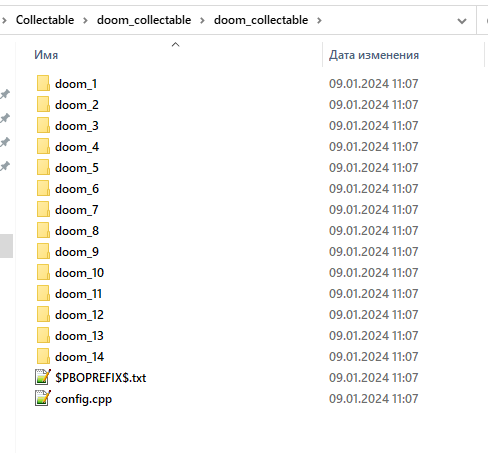Click the doom_4 folder icon
Image resolution: width=488 pixels, height=453 pixels.
point(43,146)
